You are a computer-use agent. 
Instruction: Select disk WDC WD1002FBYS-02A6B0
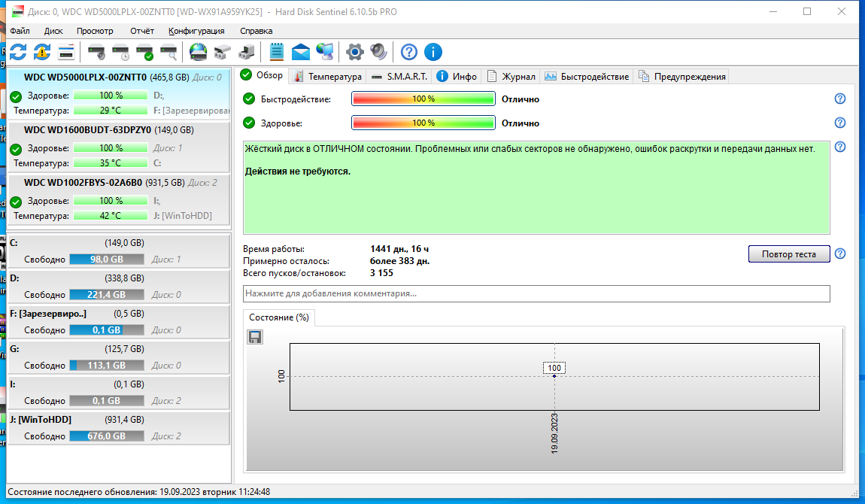click(x=119, y=199)
